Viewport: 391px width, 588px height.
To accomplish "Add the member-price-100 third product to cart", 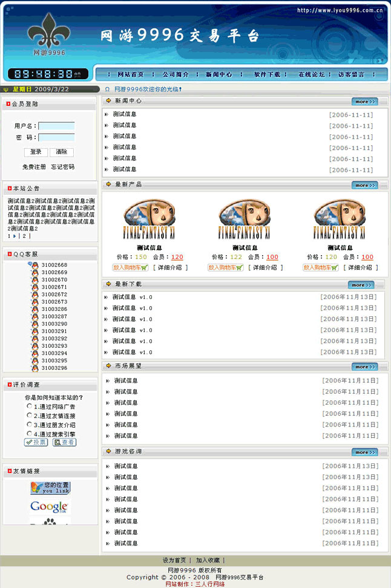I will coord(321,267).
